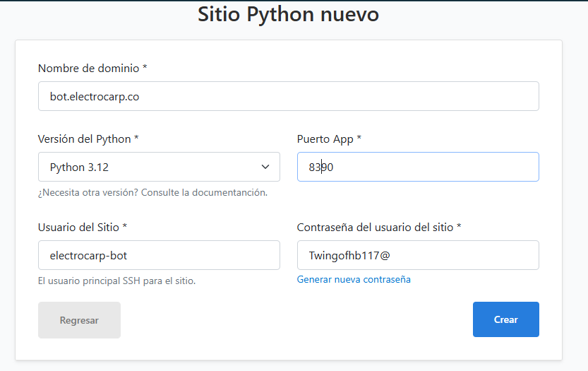The height and width of the screenshot is (371, 588).
Task: Go back with the Regresar button
Action: click(79, 320)
